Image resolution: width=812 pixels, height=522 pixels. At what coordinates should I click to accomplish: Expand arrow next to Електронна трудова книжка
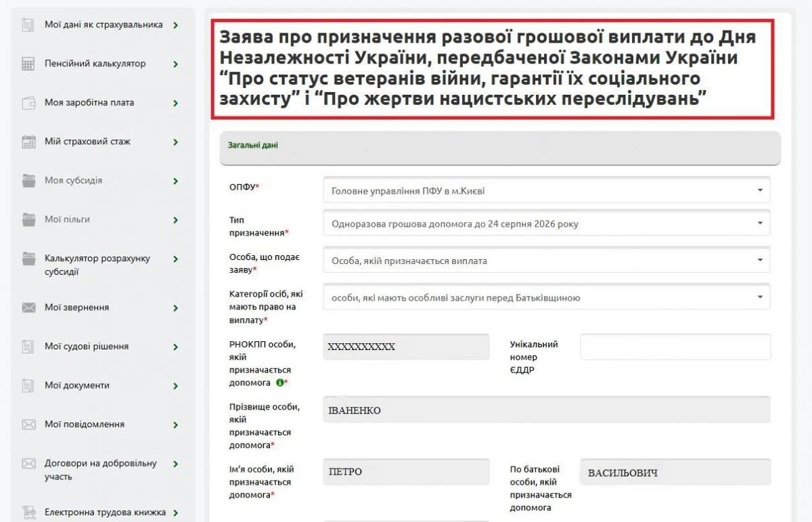coord(176,513)
